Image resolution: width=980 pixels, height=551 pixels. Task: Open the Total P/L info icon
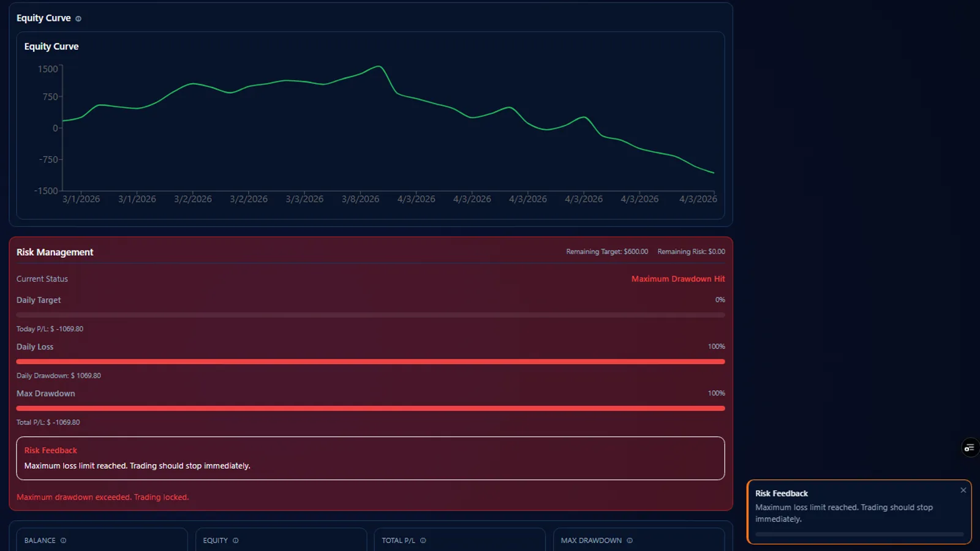coord(423,541)
